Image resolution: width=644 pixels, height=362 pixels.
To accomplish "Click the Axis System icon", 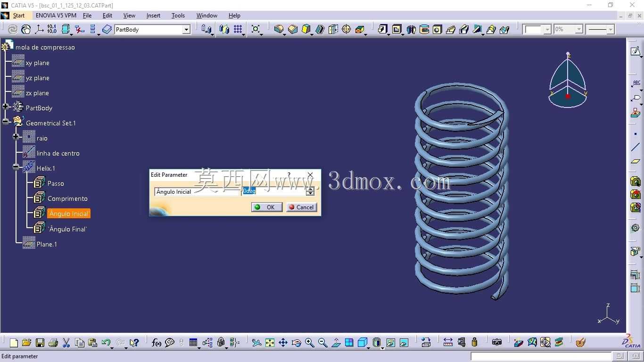I will coord(39,29).
